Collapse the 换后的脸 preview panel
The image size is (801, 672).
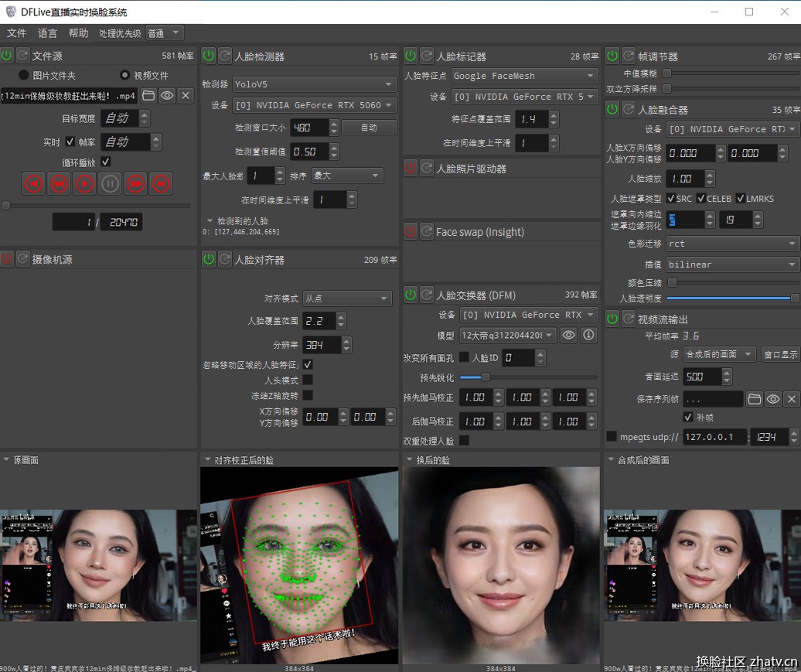point(410,459)
